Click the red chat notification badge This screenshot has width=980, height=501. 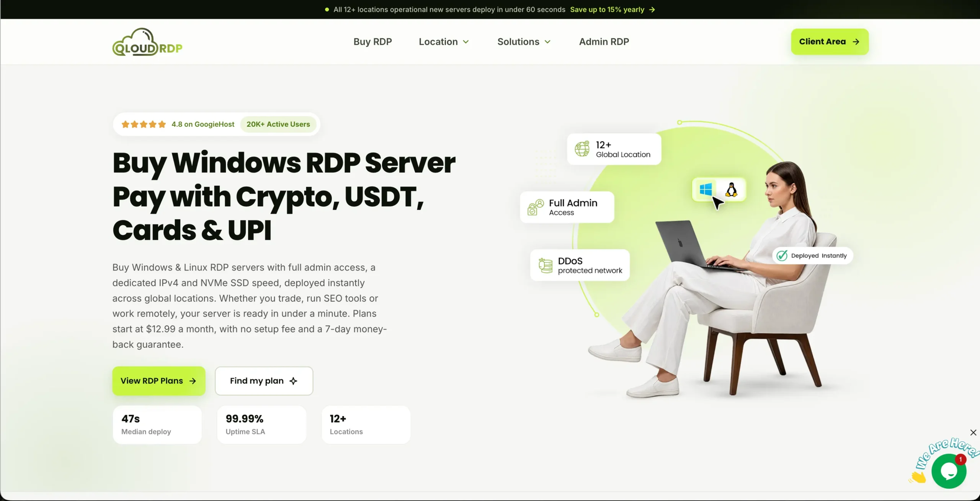click(x=960, y=460)
